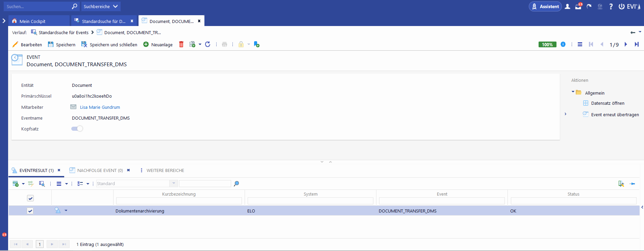Click the blue info icon next to 100%
Image resolution: width=644 pixels, height=251 pixels.
[563, 44]
